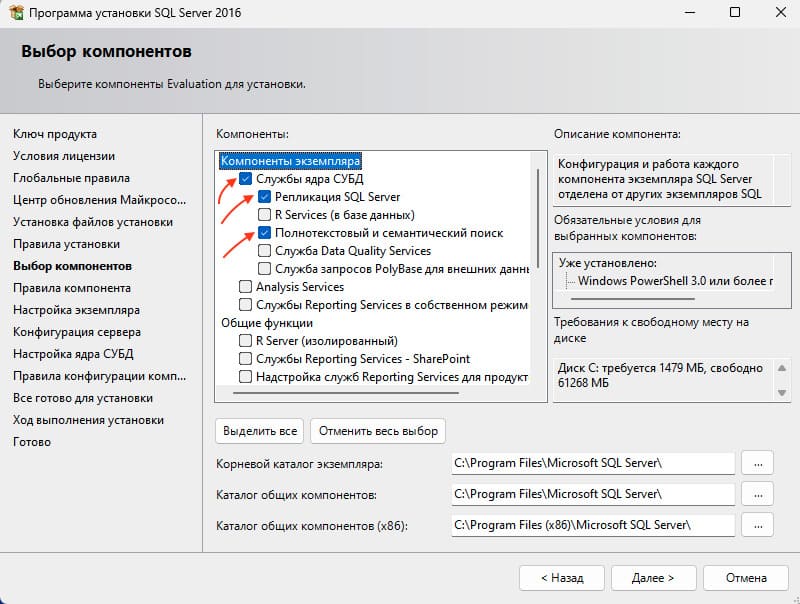Viewport: 800px width, 604px height.
Task: Select the Уже установлено prerequisites node
Action: click(x=608, y=263)
